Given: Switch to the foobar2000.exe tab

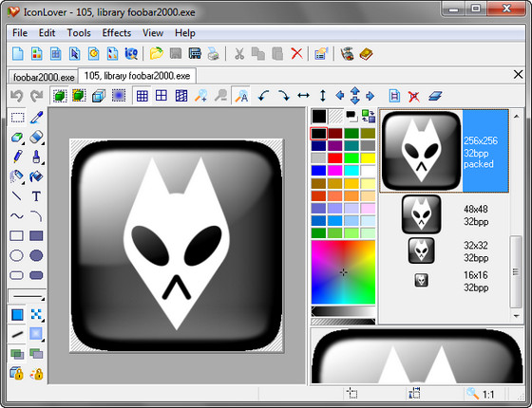Looking at the screenshot, I should point(44,77).
